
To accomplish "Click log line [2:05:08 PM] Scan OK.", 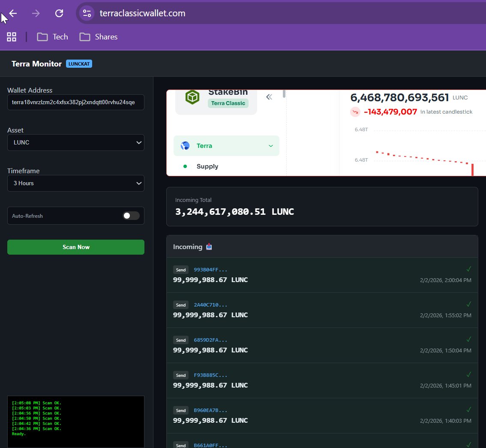I will pyautogui.click(x=36, y=403).
